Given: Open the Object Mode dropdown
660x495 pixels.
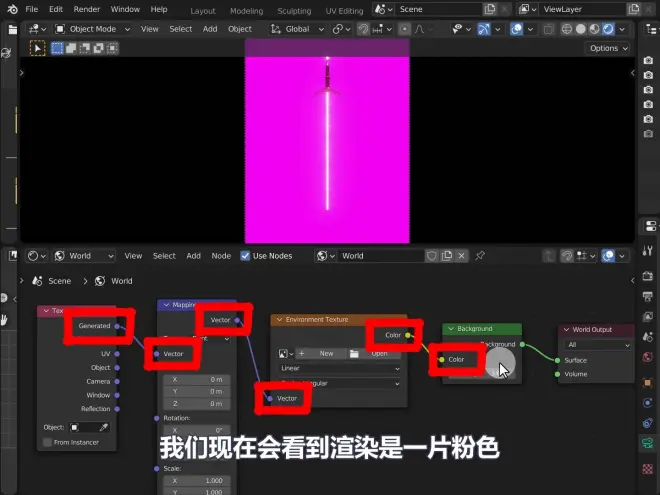Looking at the screenshot, I should point(93,29).
